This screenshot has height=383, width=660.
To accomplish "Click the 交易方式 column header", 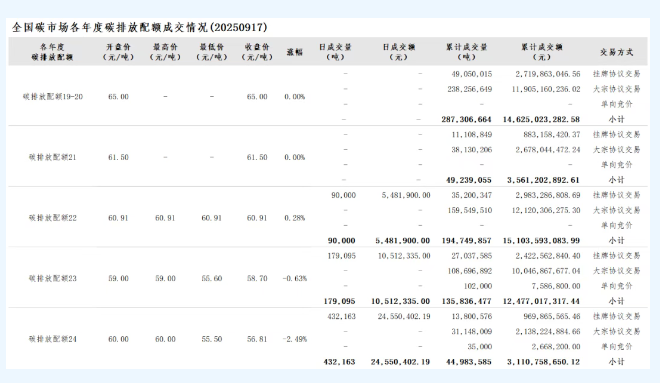I will 617,52.
